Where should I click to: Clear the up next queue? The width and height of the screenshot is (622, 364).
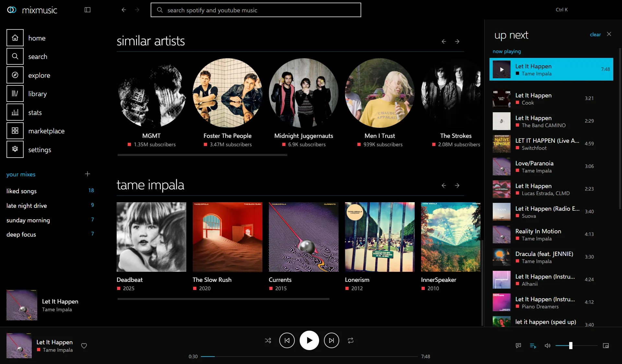595,35
